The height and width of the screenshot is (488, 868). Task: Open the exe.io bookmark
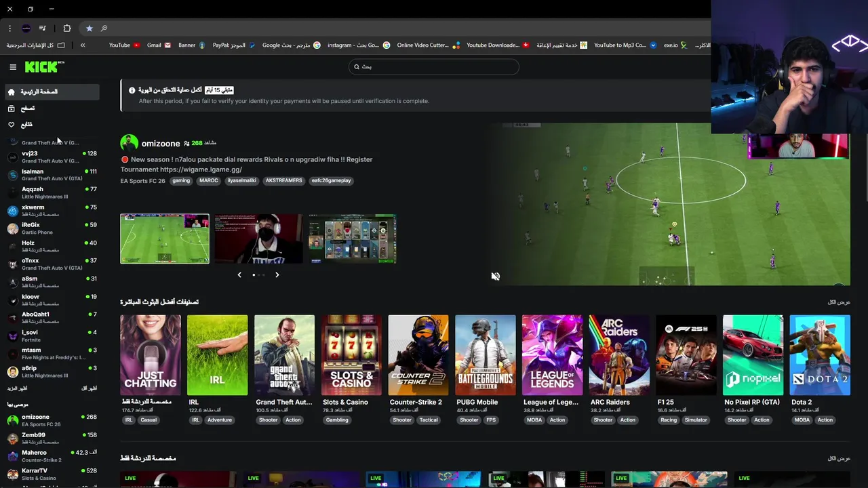coord(675,45)
